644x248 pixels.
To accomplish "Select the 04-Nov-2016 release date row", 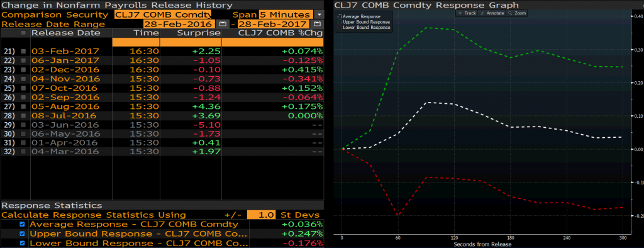I will click(x=65, y=79).
